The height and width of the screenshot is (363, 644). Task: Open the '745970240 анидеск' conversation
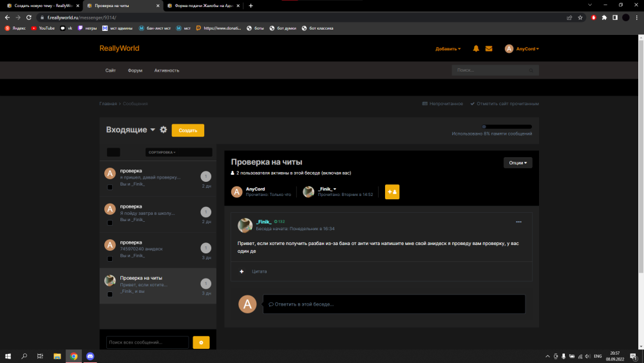click(x=158, y=250)
